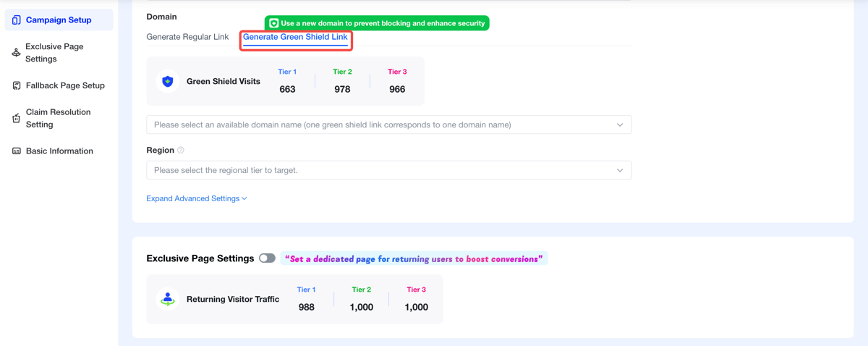Click the dedicated page for returning users banner
The width and height of the screenshot is (868, 346).
coord(414,258)
